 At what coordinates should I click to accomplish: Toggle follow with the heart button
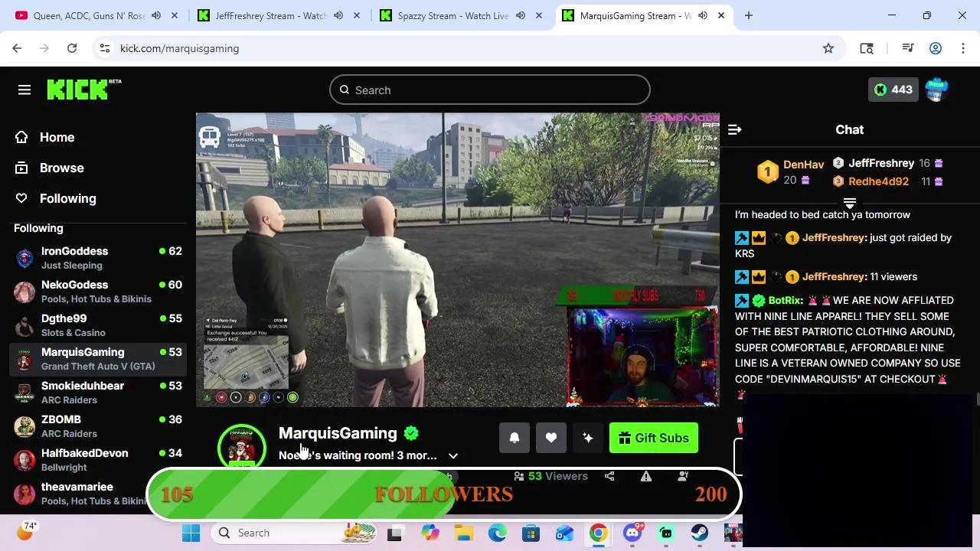551,438
